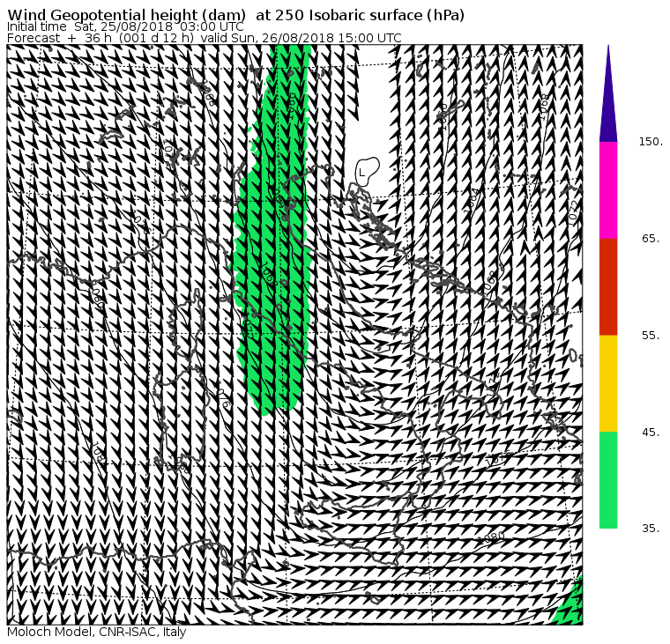The image size is (670, 644).
Task: Click the 'Initial time Sat, 25/08/2018' line
Action: point(125,26)
